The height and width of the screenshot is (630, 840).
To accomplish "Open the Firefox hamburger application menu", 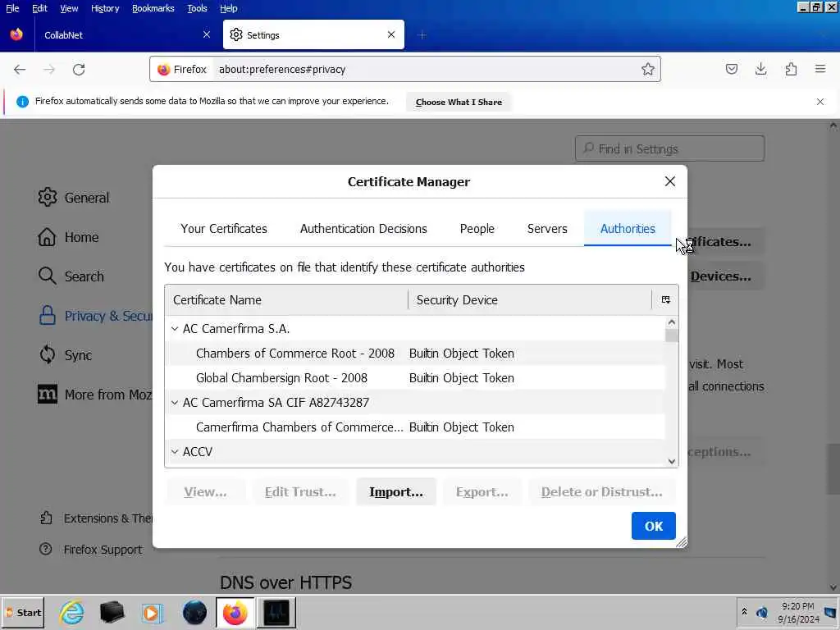I will pos(820,69).
